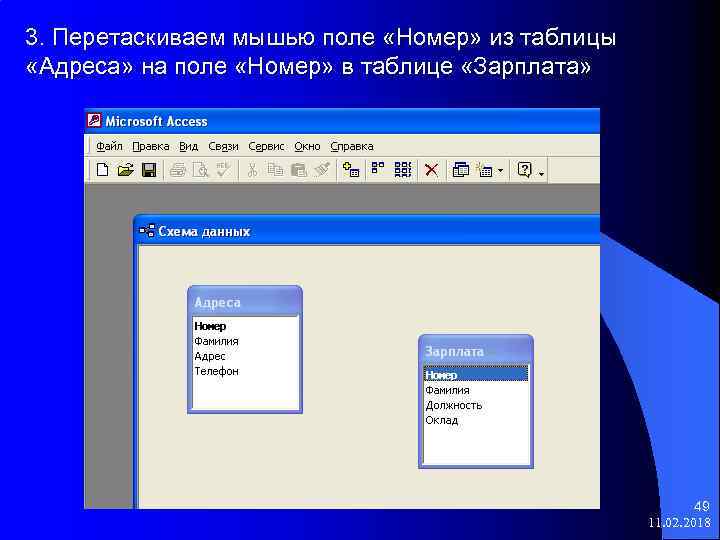Click the Database Window icon
This screenshot has width=720, height=540.
point(461,170)
